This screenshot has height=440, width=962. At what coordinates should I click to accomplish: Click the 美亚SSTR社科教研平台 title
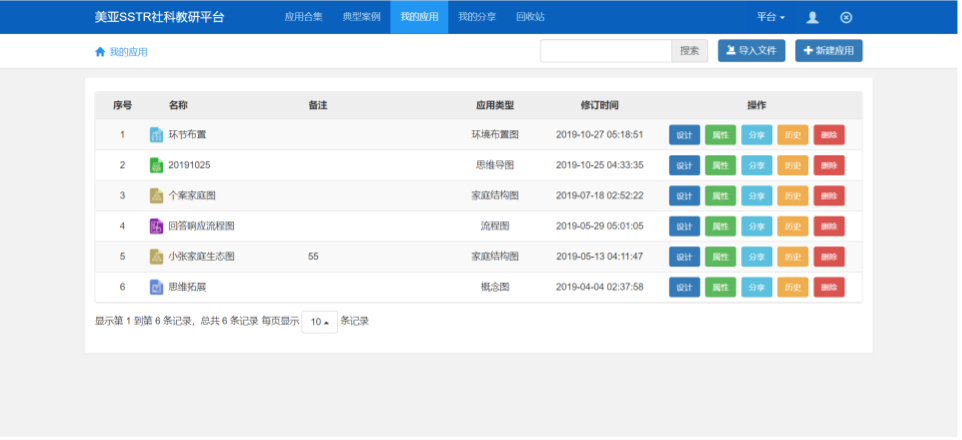(160, 17)
